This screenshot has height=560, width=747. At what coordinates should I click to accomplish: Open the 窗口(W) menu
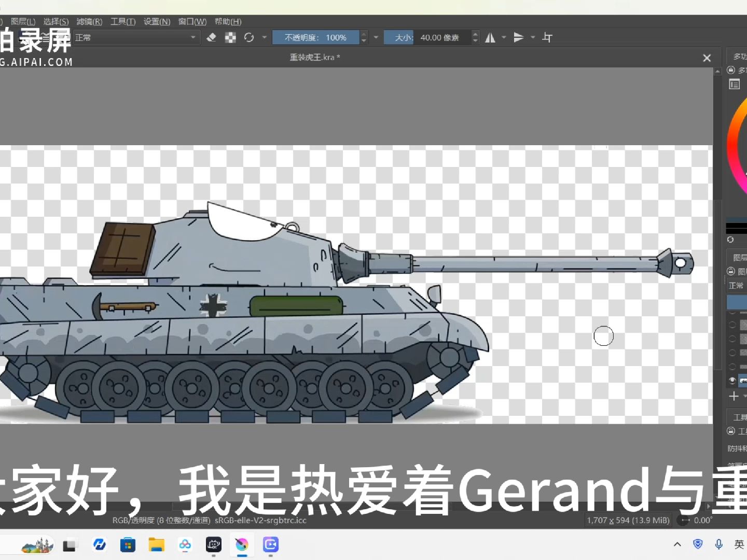[192, 21]
